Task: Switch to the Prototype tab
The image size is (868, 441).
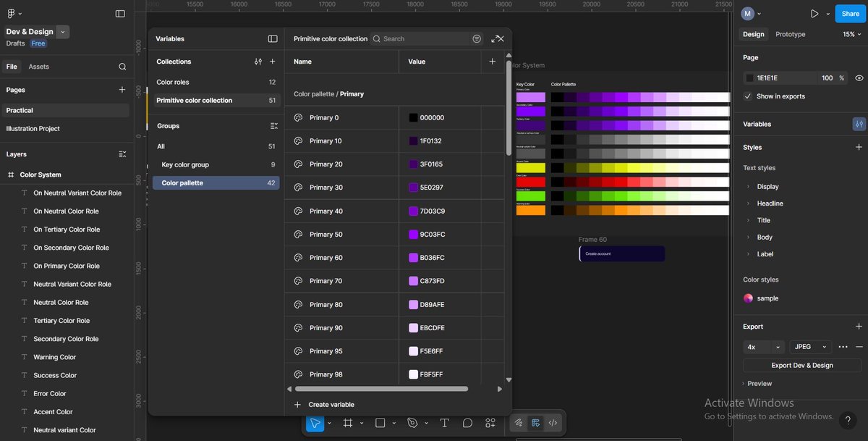Action: 790,34
